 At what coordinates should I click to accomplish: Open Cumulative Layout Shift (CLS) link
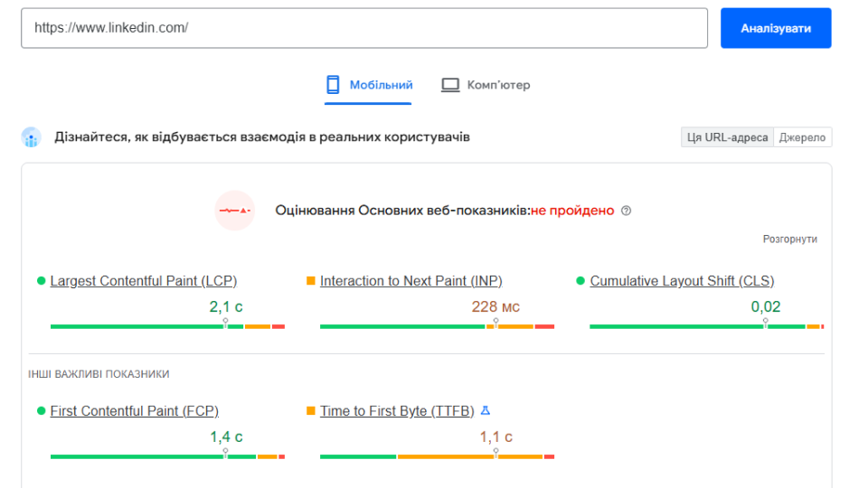pos(682,281)
